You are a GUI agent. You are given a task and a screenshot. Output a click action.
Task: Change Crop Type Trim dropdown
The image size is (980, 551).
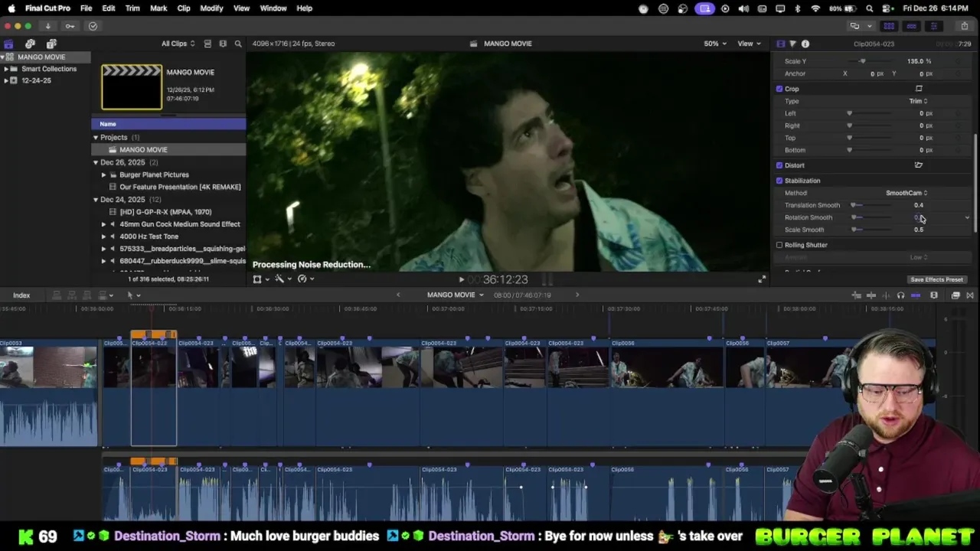[x=918, y=101]
